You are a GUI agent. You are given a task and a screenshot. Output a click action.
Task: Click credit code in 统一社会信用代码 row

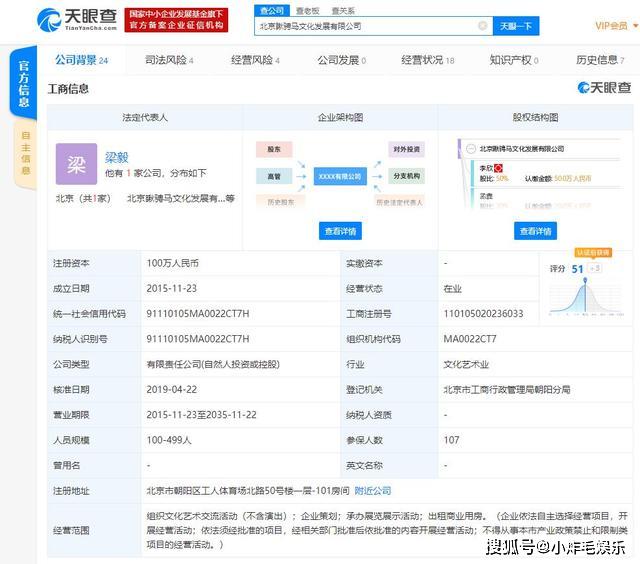pos(198,314)
